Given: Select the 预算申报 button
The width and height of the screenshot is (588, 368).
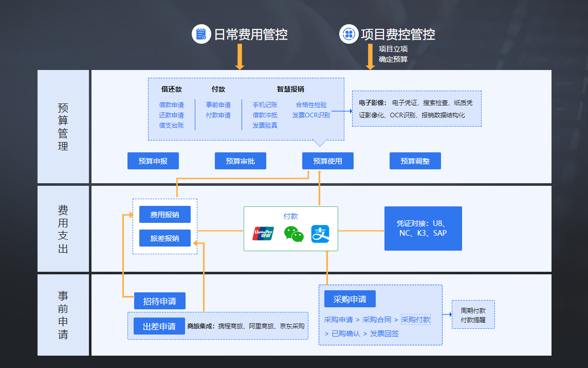Looking at the screenshot, I should tap(153, 161).
